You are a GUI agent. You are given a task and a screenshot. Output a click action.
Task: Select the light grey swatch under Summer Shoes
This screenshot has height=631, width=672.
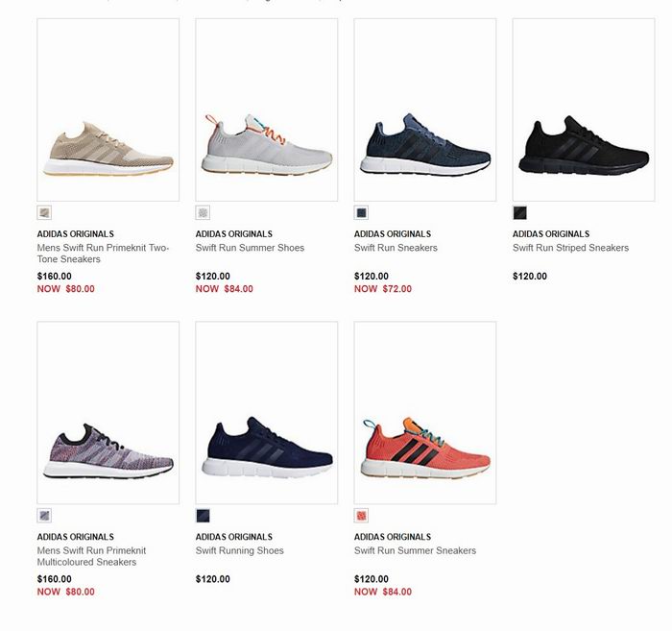[x=203, y=212]
